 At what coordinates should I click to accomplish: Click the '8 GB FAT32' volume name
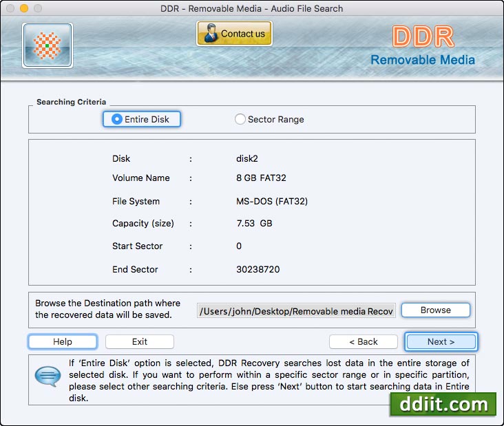point(261,178)
